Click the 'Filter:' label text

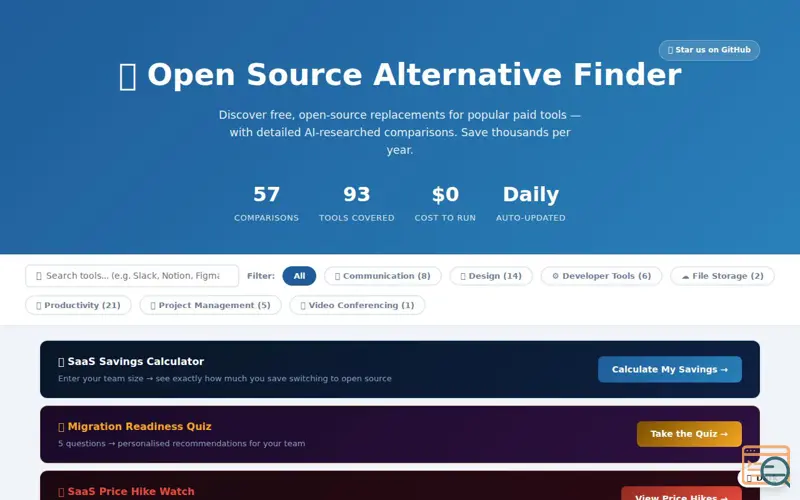click(261, 276)
